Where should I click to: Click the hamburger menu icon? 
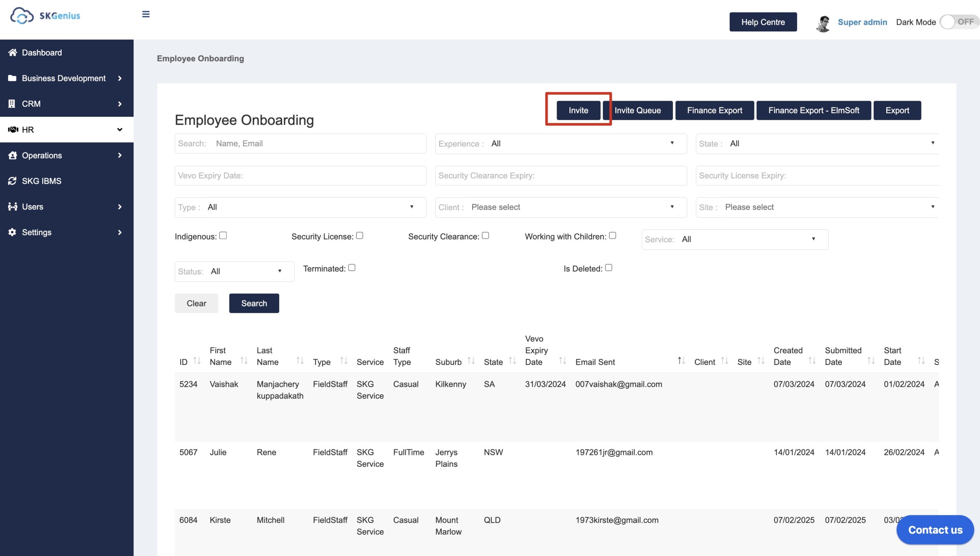click(146, 15)
